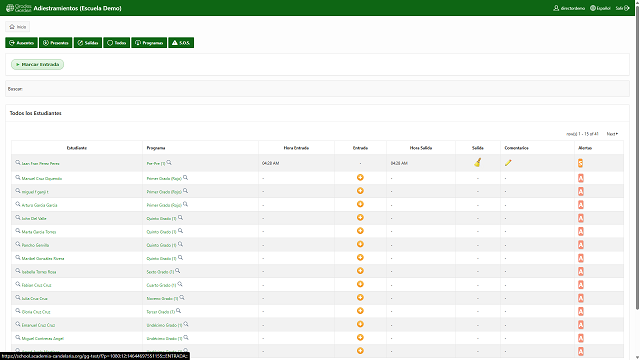The image size is (640, 360).
Task: Switch to the Salidas tab
Action: 88,43
